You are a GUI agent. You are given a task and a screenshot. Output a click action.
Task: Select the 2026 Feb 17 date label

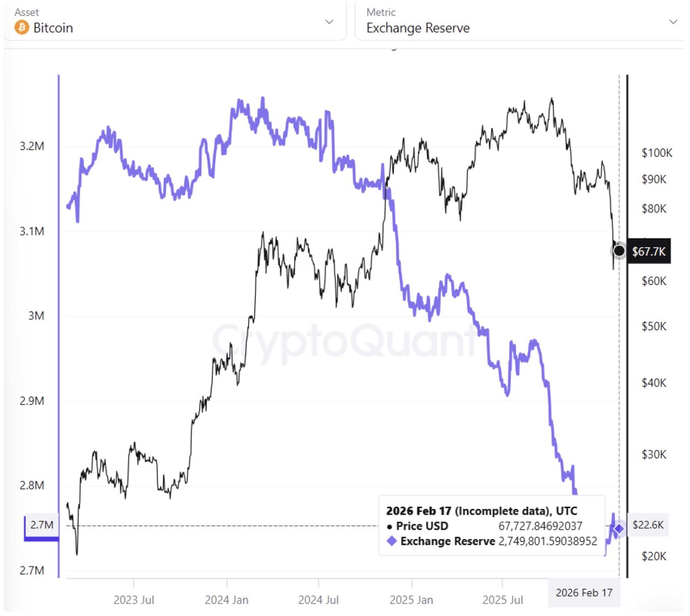584,593
